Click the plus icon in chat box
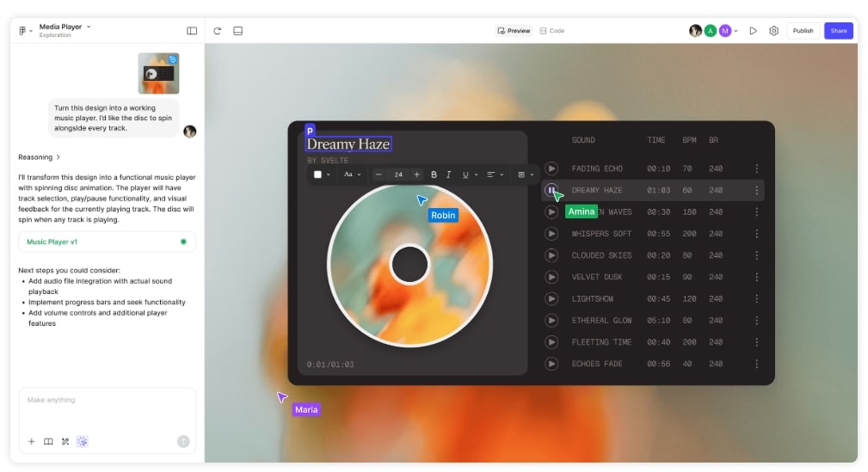 (32, 441)
